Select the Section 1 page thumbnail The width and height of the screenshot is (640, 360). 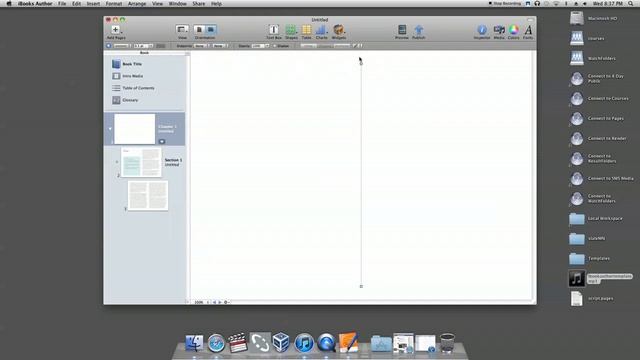point(141,162)
